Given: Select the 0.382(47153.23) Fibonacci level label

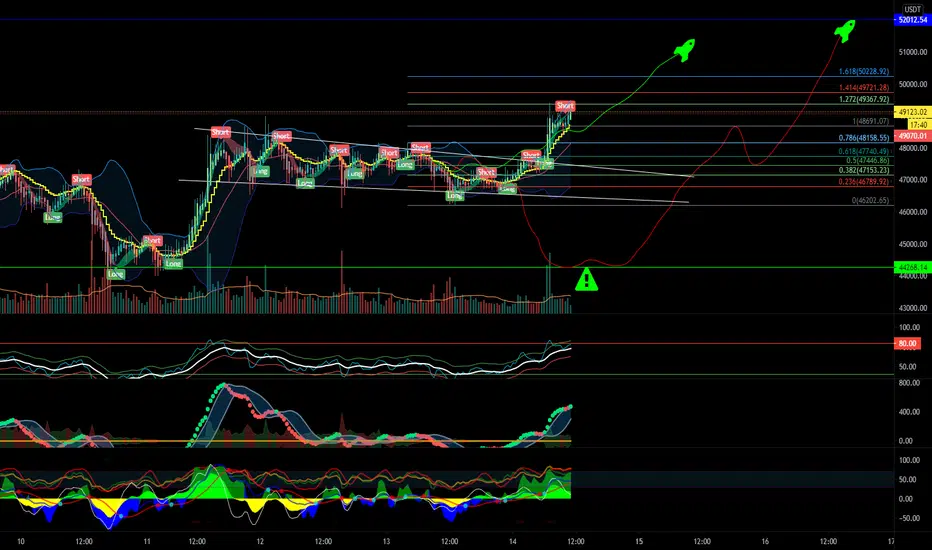Looking at the screenshot, I should coord(864,170).
